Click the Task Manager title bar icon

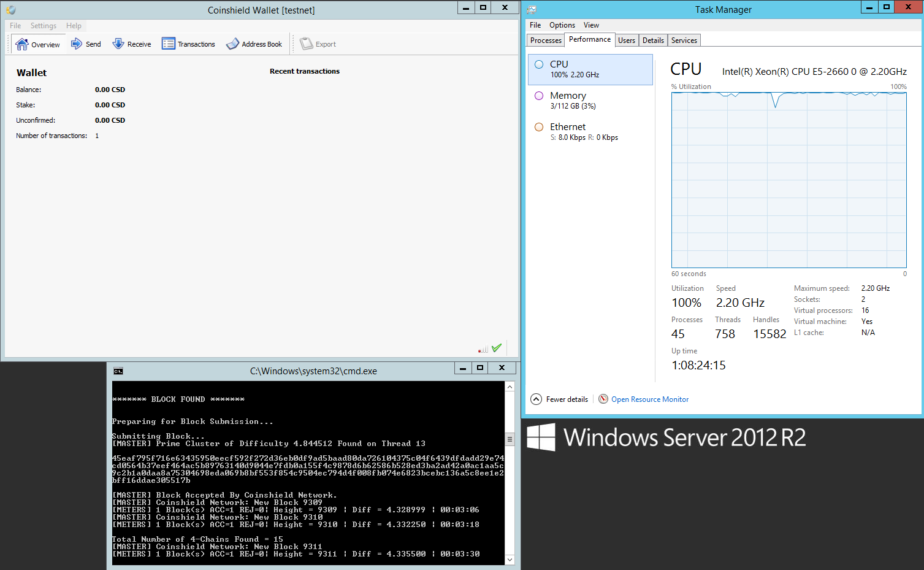[x=532, y=10]
